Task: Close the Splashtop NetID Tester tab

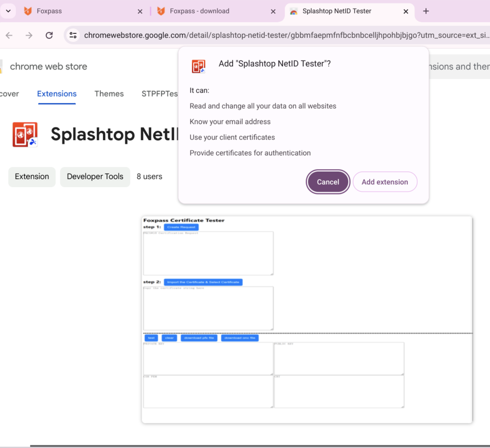Action: pos(406,11)
